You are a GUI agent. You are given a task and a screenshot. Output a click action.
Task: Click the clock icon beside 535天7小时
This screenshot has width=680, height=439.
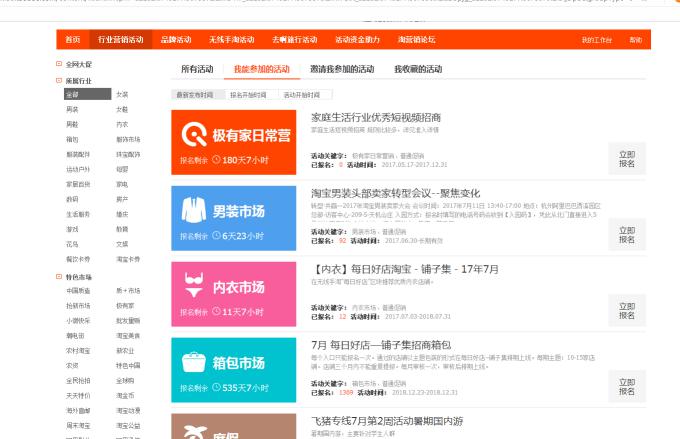[x=215, y=388]
